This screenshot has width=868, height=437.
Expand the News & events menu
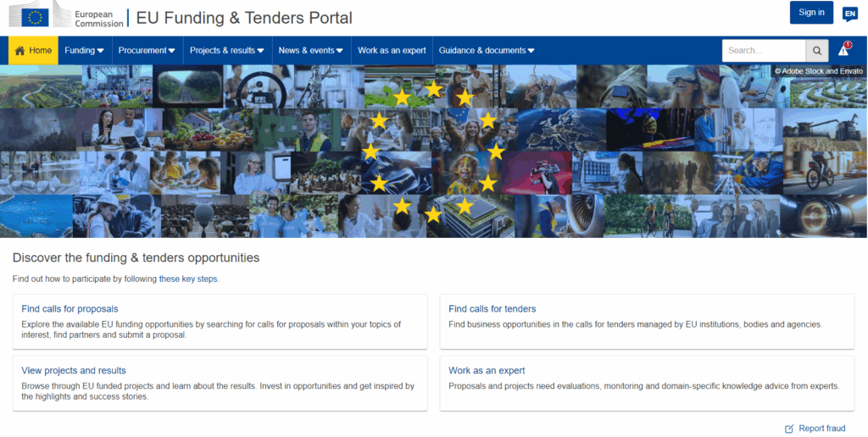click(310, 51)
